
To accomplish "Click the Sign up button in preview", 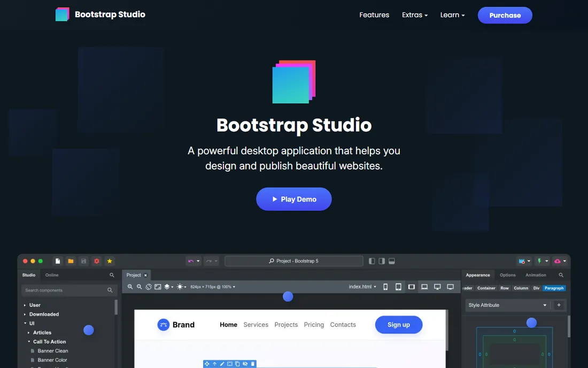I will click(399, 325).
